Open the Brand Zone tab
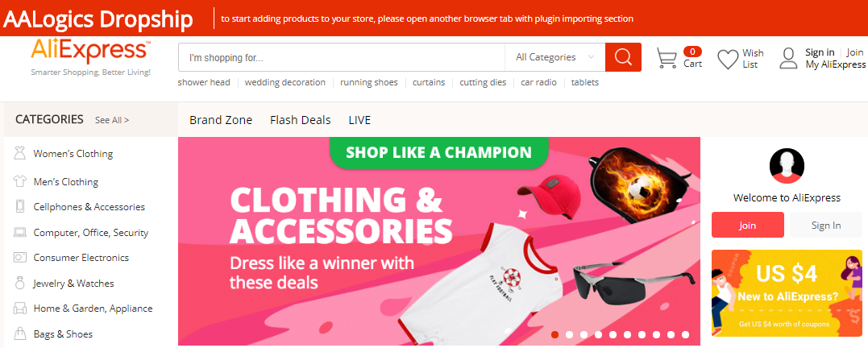 click(x=220, y=119)
